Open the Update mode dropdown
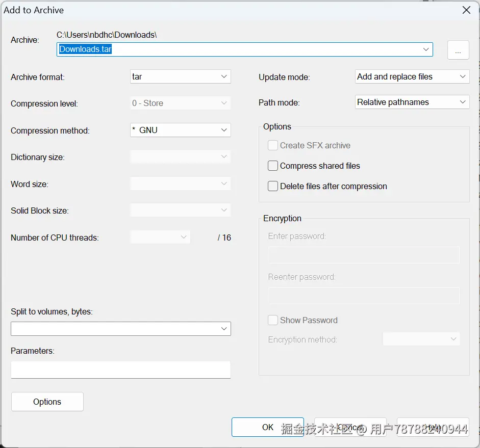This screenshot has height=448, width=480. pos(412,76)
